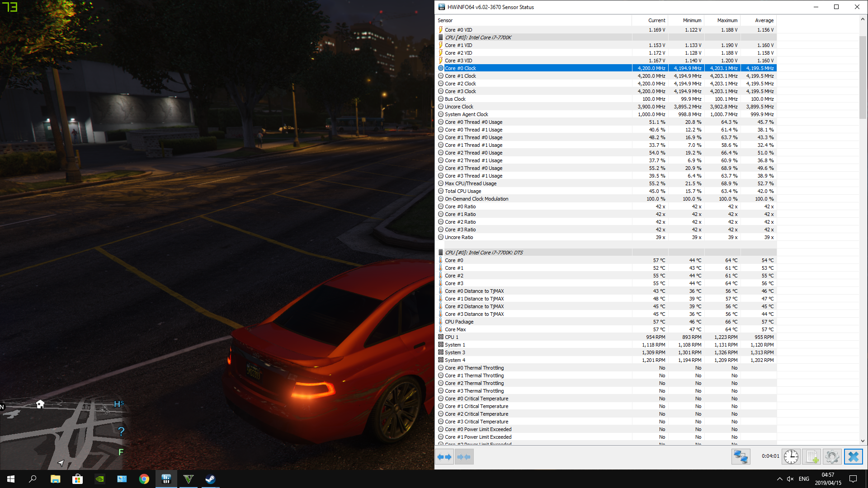The image size is (868, 488).
Task: Show hidden system tray icons
Action: click(x=779, y=479)
